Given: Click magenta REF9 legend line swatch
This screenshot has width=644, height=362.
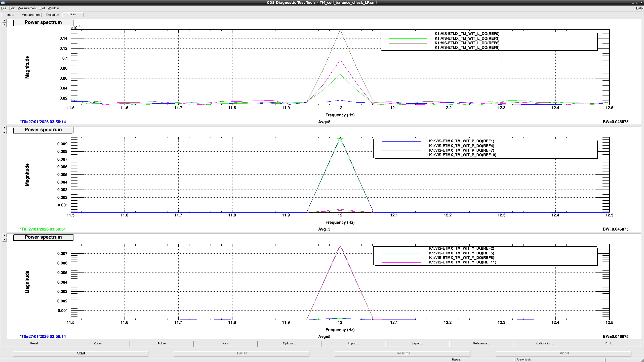Looking at the screenshot, I should 408,48.
